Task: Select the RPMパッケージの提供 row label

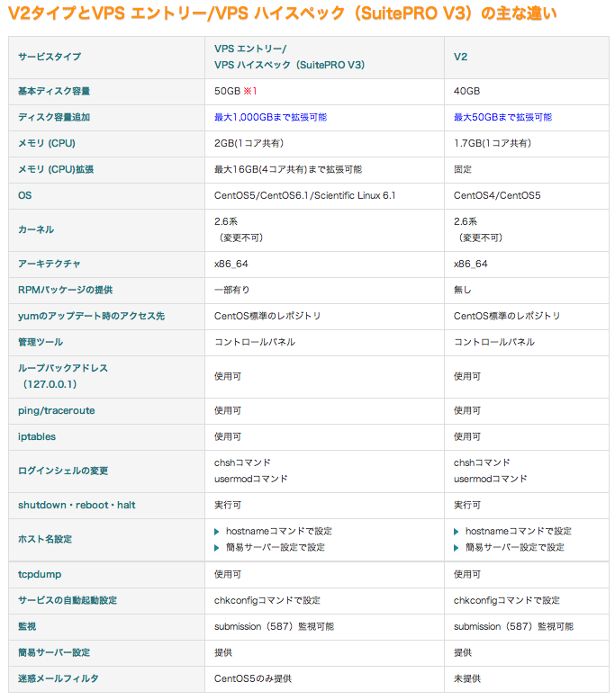Action: (65, 291)
